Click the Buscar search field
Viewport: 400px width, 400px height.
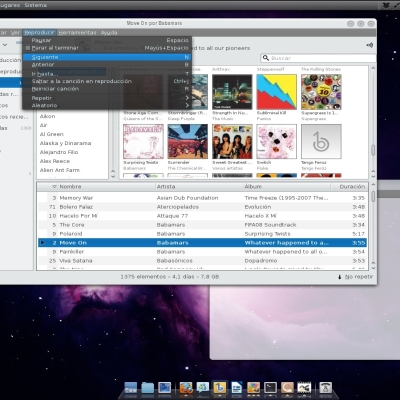click(318, 58)
